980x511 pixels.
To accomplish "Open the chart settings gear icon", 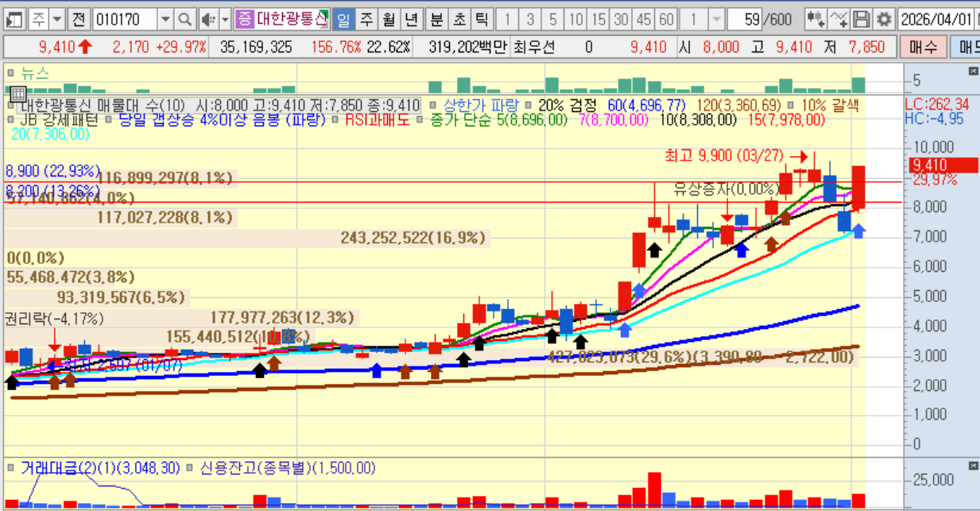I will 884,18.
